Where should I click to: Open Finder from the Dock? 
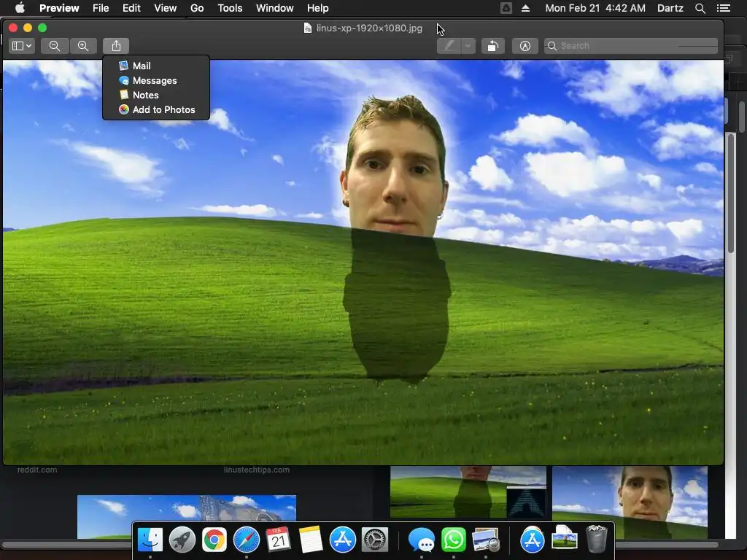150,540
